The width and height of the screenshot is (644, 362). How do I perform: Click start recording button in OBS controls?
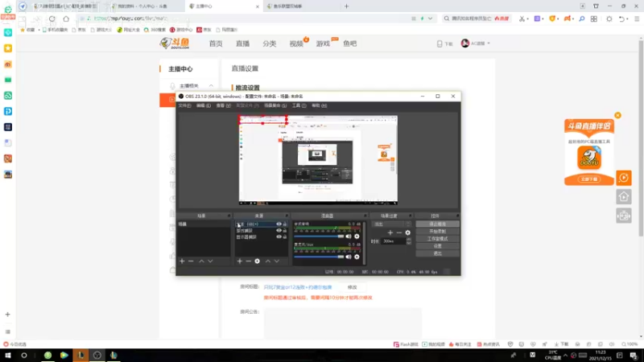click(437, 232)
